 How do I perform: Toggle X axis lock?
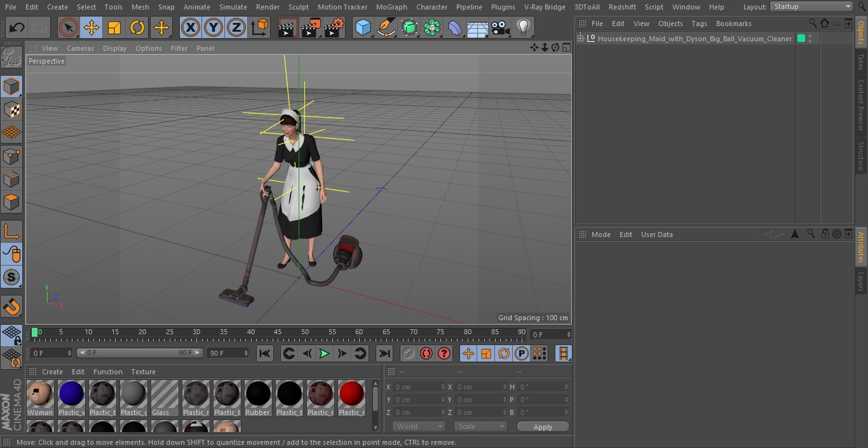[190, 27]
